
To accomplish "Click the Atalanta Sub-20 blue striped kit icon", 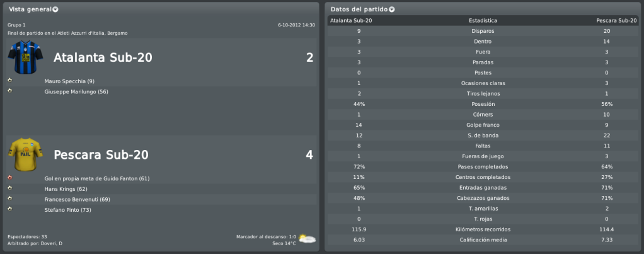I will pyautogui.click(x=20, y=57).
